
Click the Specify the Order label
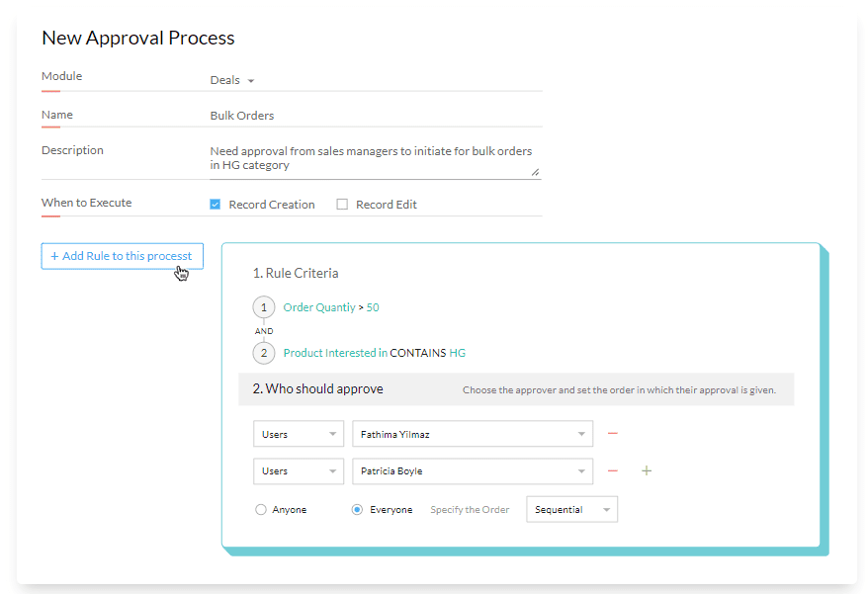[x=470, y=509]
